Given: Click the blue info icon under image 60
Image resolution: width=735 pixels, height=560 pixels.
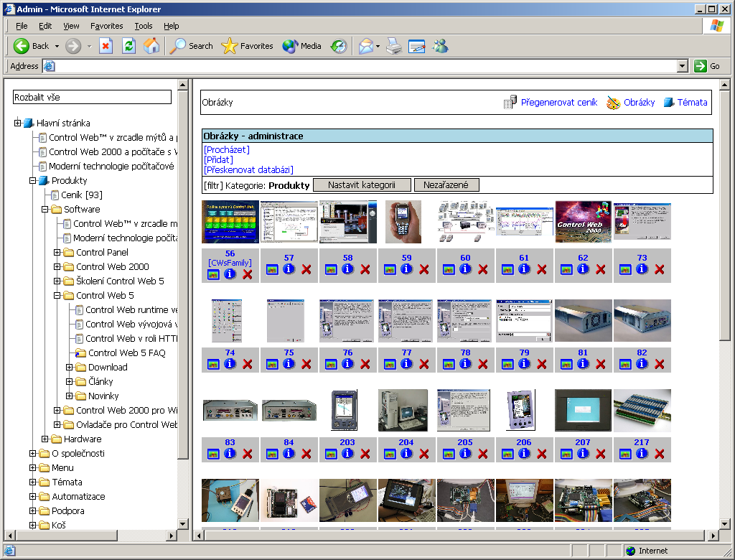Looking at the screenshot, I should click(x=465, y=269).
